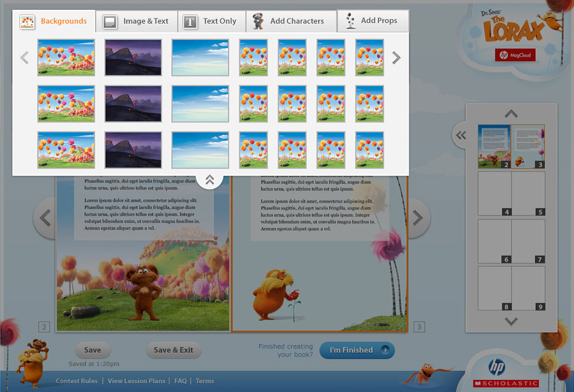Show more backgrounds with right gallery arrow
This screenshot has height=392, width=574.
396,57
